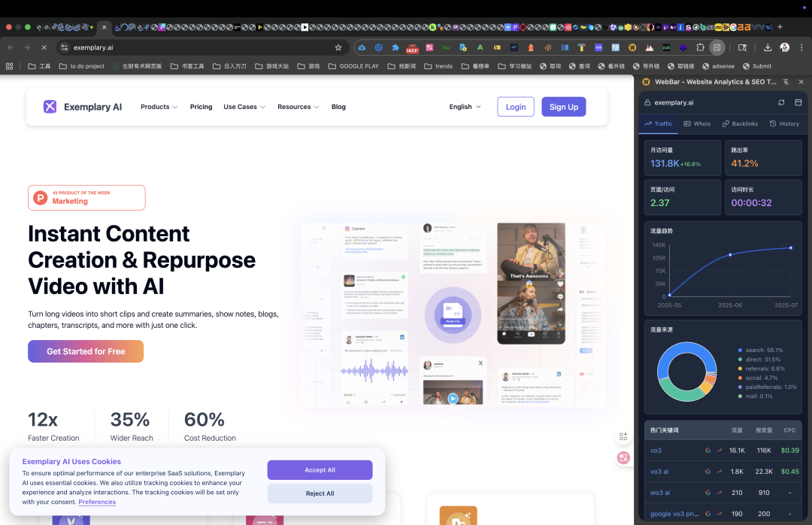Go to the Blog page
The height and width of the screenshot is (525, 812).
(338, 107)
